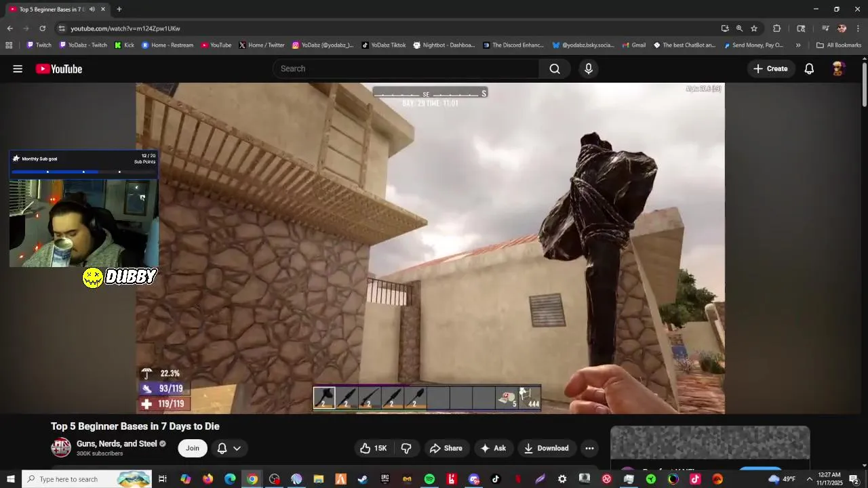This screenshot has height=488, width=868.
Task: Open Microsoft Edge from the taskbar
Action: click(230, 479)
